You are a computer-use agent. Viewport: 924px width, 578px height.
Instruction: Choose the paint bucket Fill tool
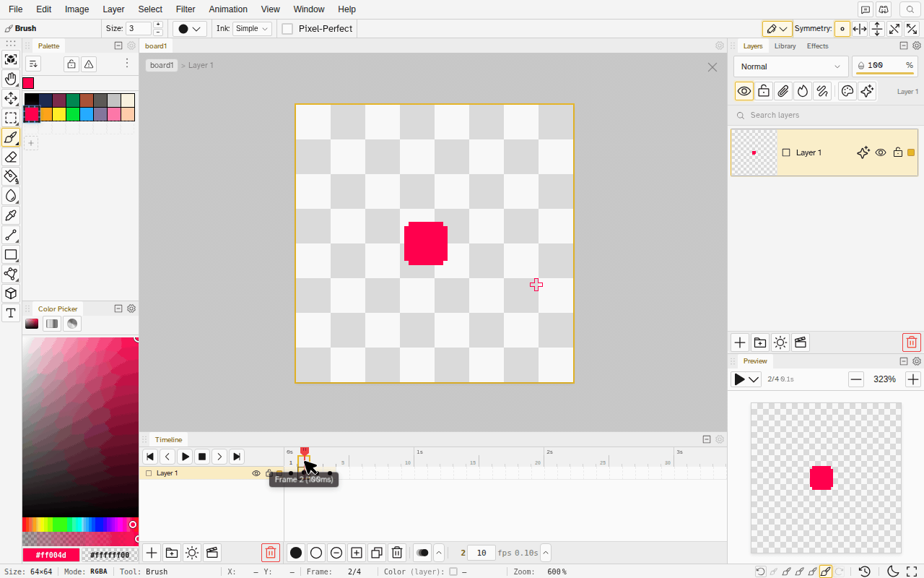(x=11, y=176)
